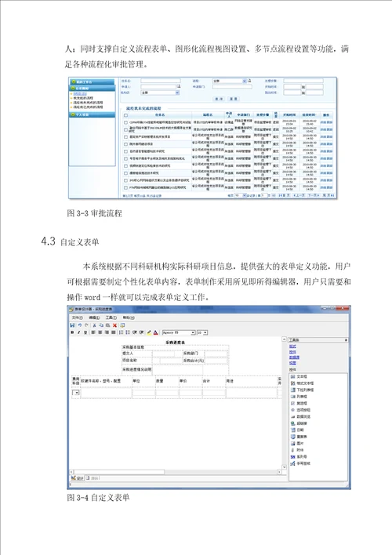Click the align left icon

(x=93, y=332)
